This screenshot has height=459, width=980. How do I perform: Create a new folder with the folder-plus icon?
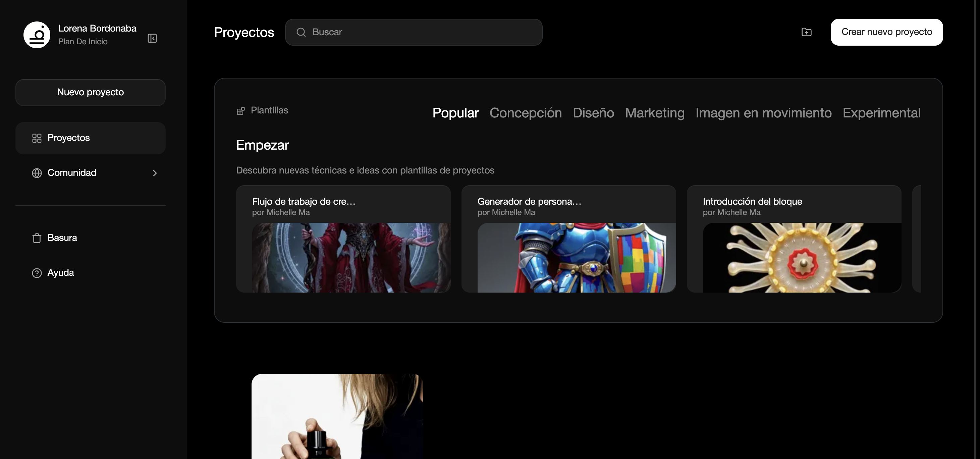807,32
